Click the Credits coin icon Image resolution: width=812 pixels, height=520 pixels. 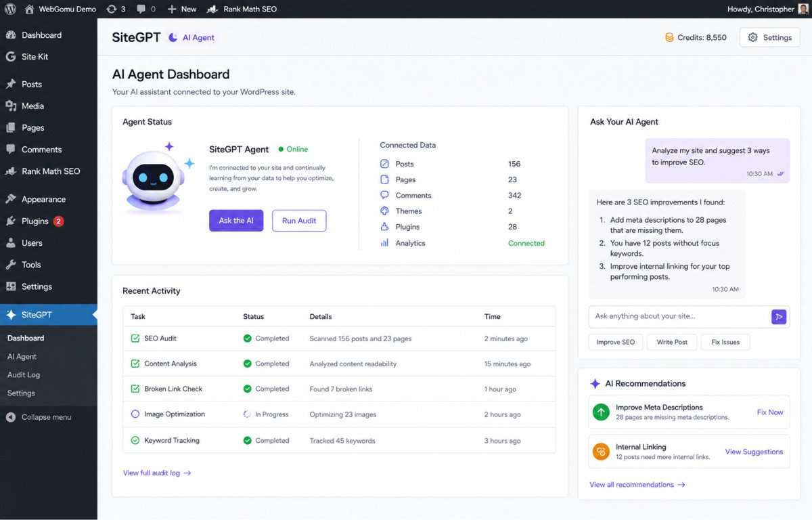pyautogui.click(x=669, y=38)
